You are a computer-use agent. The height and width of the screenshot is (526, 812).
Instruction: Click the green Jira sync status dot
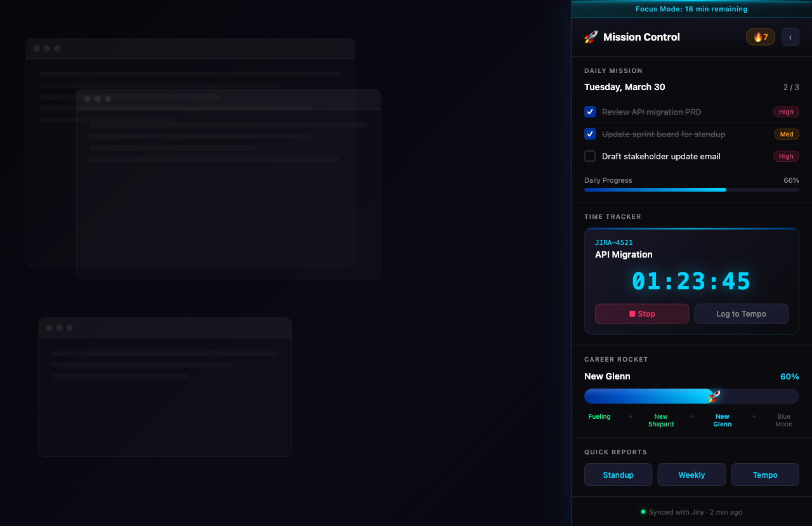[x=643, y=511]
